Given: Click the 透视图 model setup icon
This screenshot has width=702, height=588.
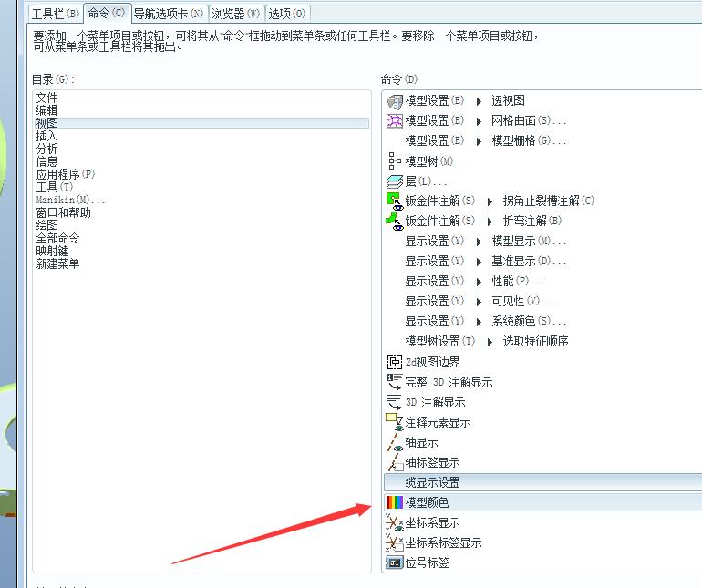Looking at the screenshot, I should pos(395,102).
